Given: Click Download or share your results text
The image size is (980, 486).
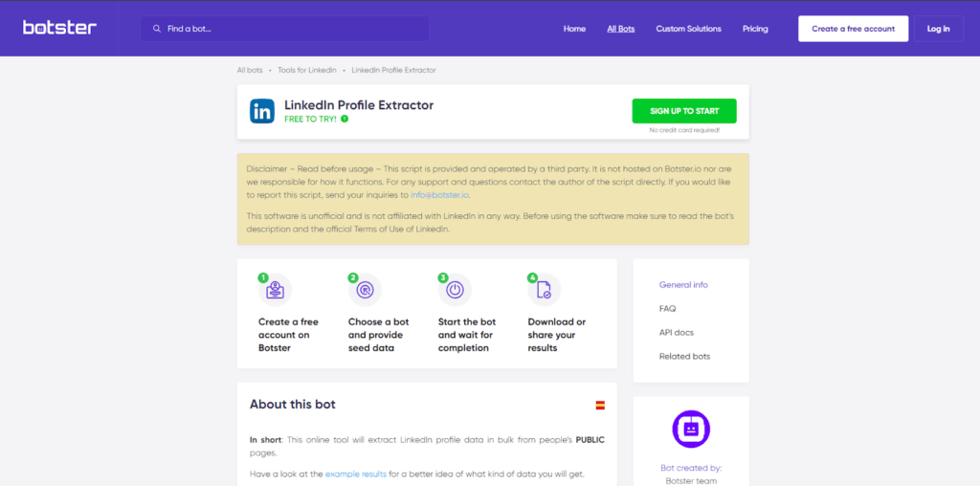Looking at the screenshot, I should click(x=557, y=335).
